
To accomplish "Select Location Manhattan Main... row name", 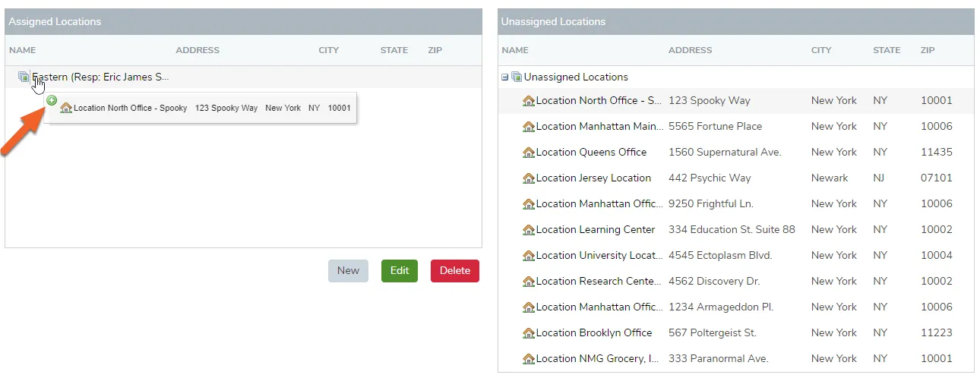I will 599,127.
